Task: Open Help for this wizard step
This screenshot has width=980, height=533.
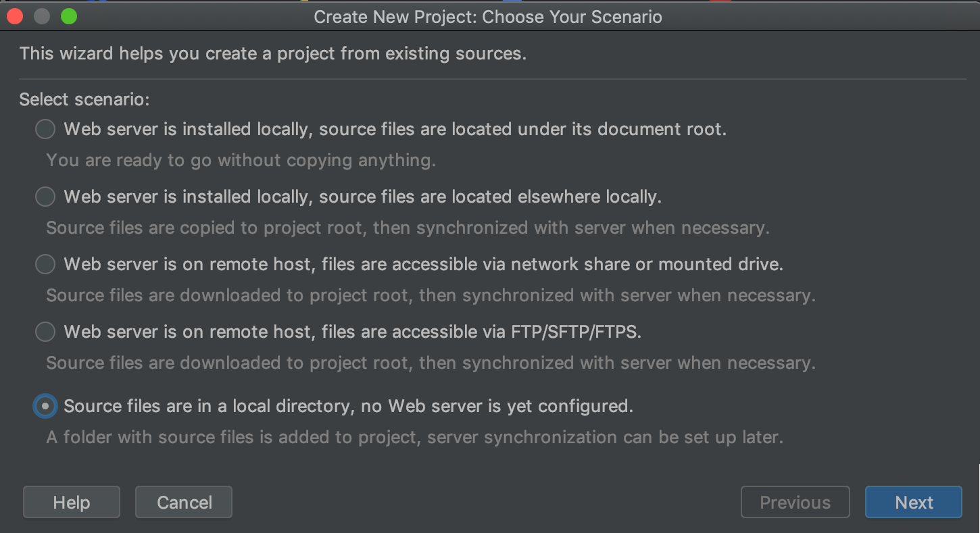Action: tap(71, 502)
